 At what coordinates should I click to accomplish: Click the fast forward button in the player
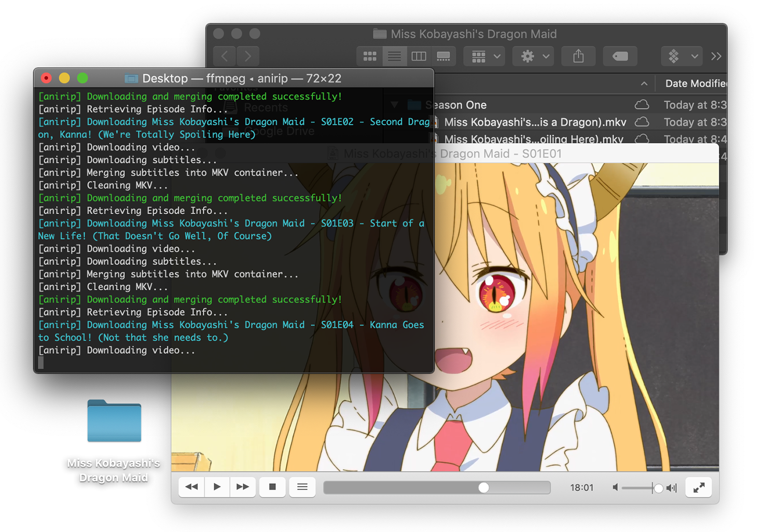tap(242, 487)
